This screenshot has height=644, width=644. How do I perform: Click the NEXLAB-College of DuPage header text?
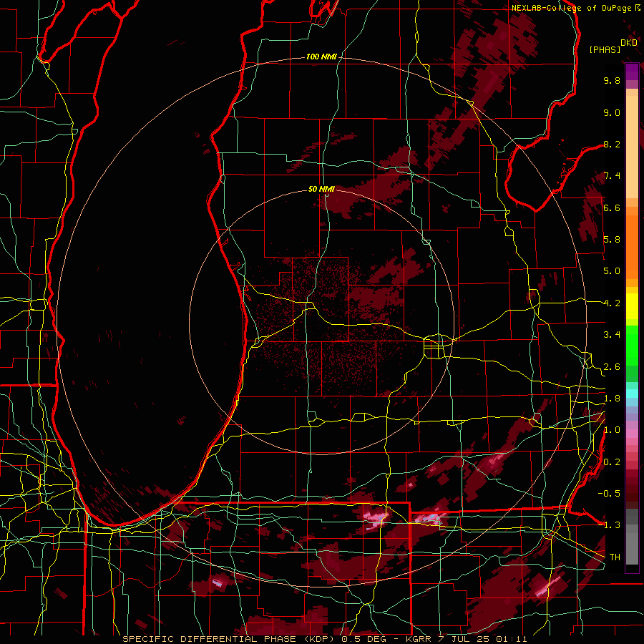point(573,8)
